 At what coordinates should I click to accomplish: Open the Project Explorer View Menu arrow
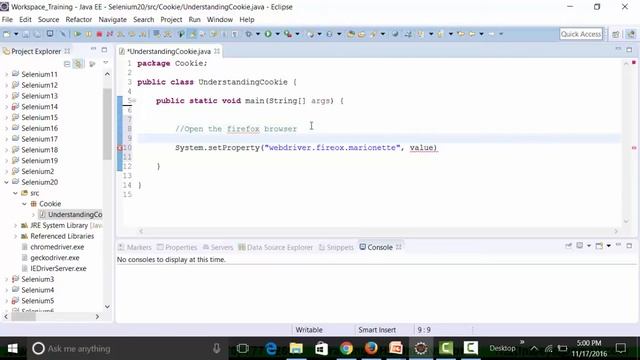click(x=106, y=63)
